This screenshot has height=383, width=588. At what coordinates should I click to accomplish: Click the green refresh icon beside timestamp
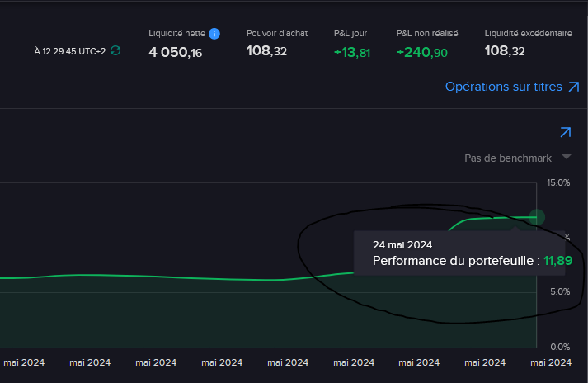point(115,50)
